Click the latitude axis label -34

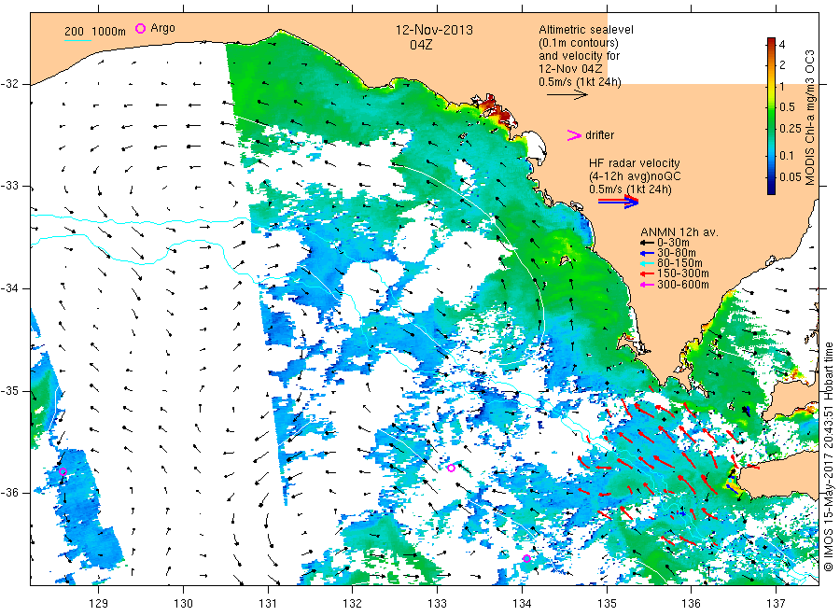pyautogui.click(x=9, y=288)
